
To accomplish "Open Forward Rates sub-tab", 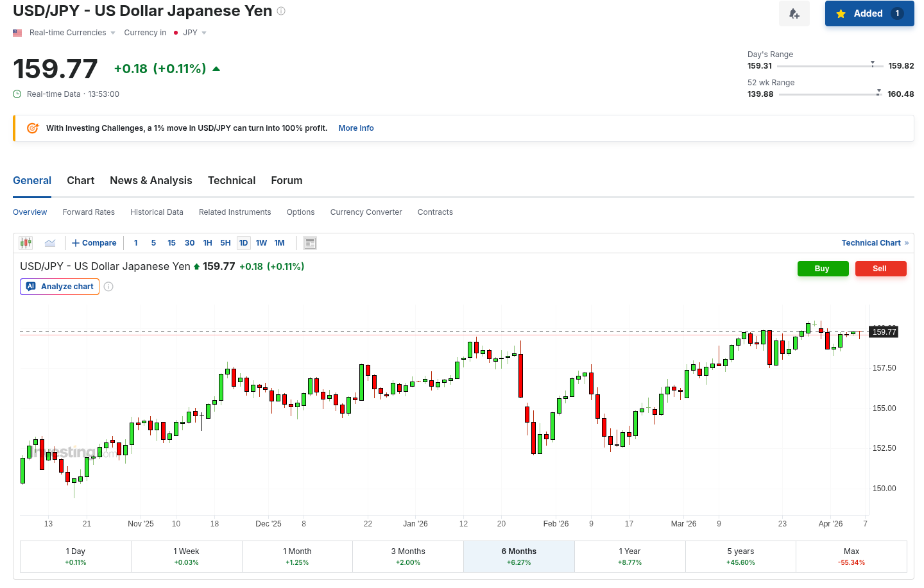I will (x=89, y=212).
